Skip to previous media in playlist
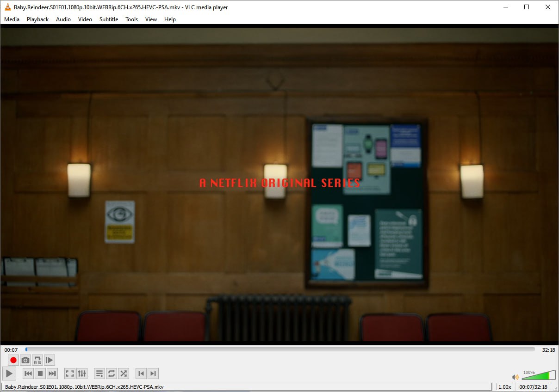Image resolution: width=559 pixels, height=392 pixels. point(28,374)
